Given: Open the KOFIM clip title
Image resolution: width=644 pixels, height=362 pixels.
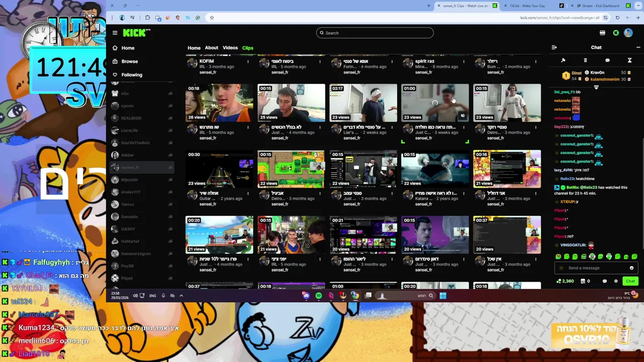Looking at the screenshot, I should 206,61.
